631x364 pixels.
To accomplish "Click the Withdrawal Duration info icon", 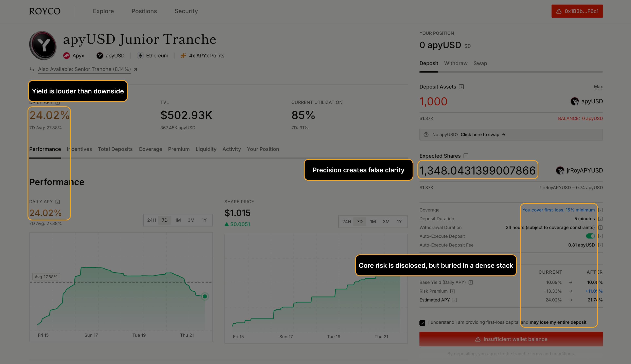I will coord(600,227).
